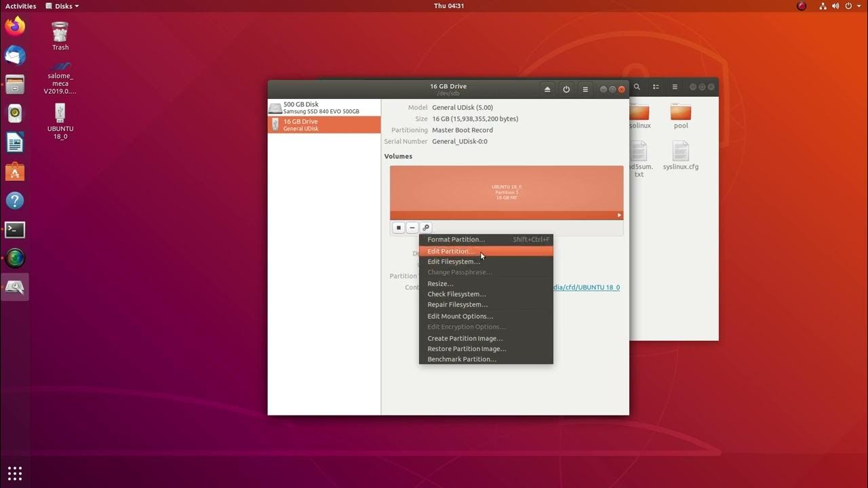Viewport: 868px width, 488px height.
Task: Unmount the selected partition with stop button
Action: (x=399, y=228)
